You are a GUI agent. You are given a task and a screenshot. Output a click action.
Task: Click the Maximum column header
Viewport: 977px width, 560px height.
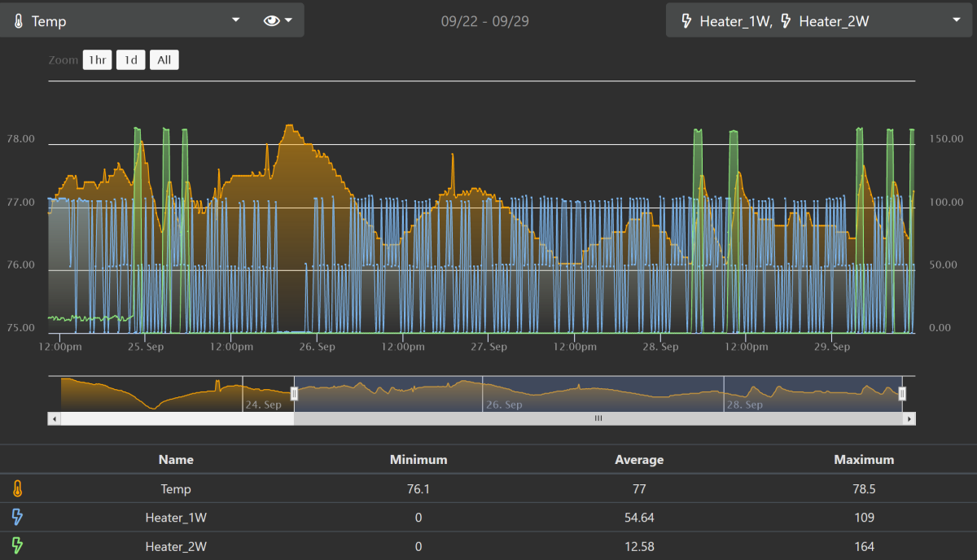864,460
